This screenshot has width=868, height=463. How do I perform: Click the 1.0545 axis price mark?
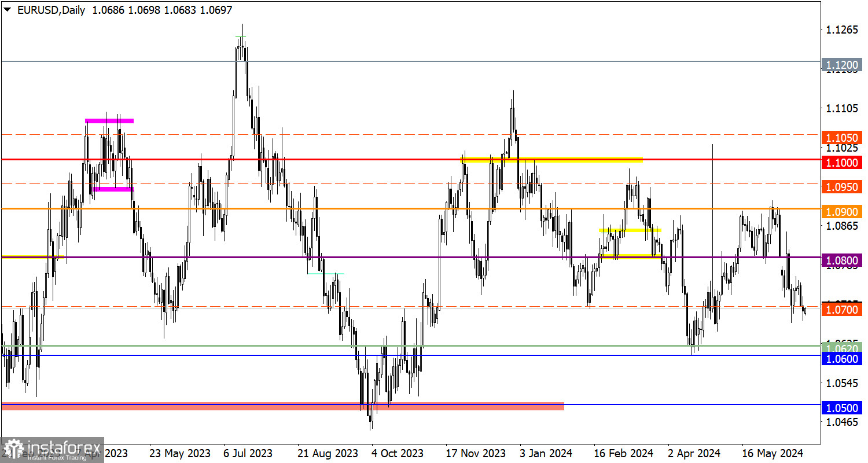[842, 383]
